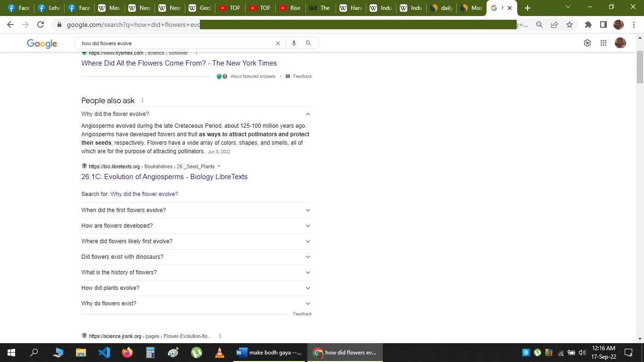Follow the 'Search for: Why did the flower evolve?' link
Screen dimensions: 644x362
click(144, 194)
